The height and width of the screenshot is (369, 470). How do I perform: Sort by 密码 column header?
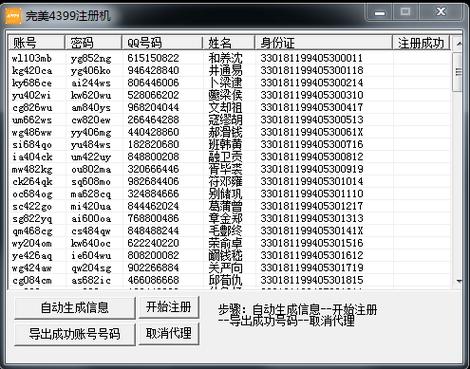point(93,43)
